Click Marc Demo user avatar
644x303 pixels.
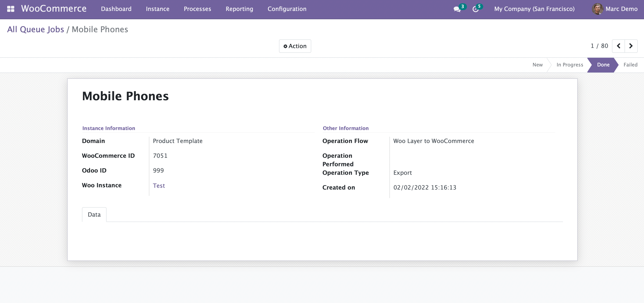pyautogui.click(x=597, y=9)
